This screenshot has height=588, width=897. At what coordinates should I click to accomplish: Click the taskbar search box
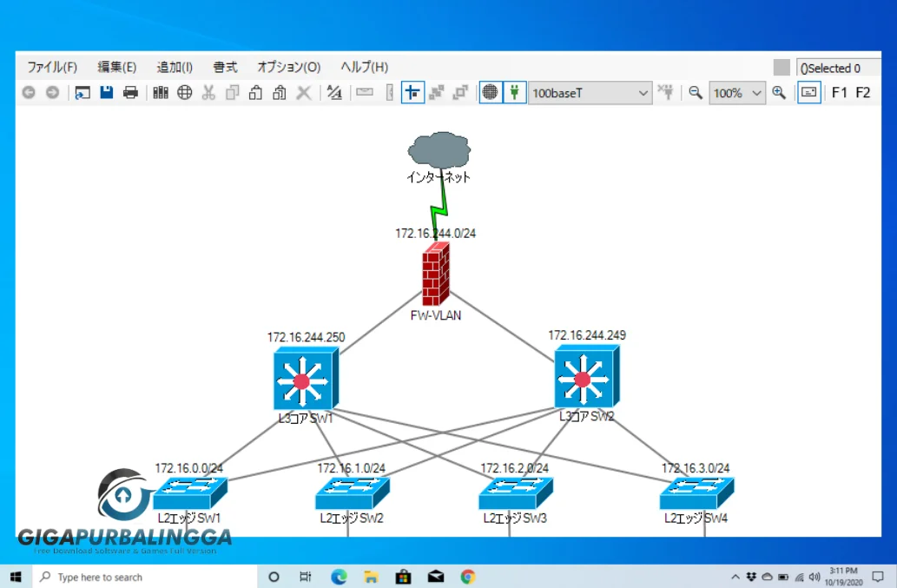point(145,577)
